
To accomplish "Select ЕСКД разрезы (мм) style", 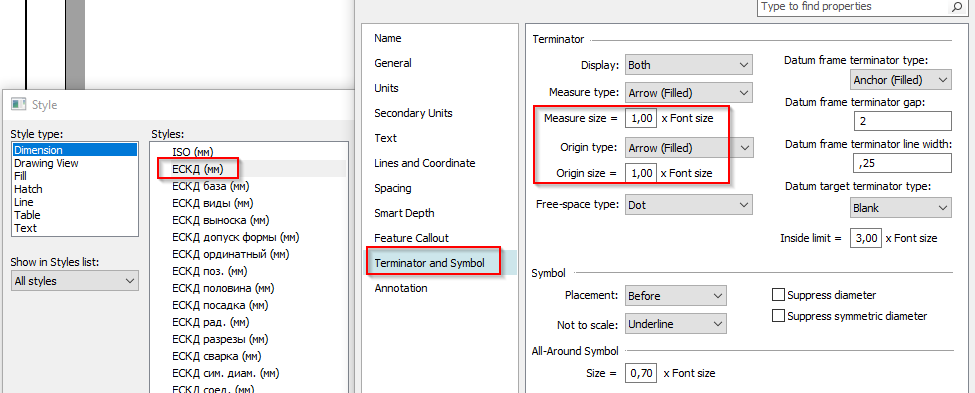I will [220, 340].
